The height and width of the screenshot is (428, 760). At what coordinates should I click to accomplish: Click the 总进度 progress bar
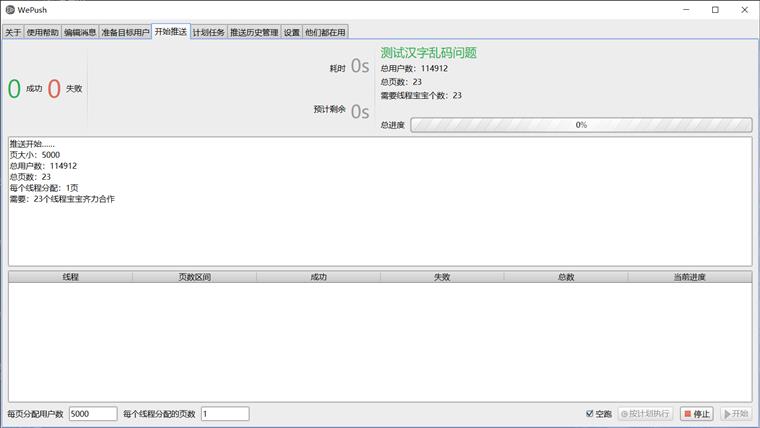point(581,125)
